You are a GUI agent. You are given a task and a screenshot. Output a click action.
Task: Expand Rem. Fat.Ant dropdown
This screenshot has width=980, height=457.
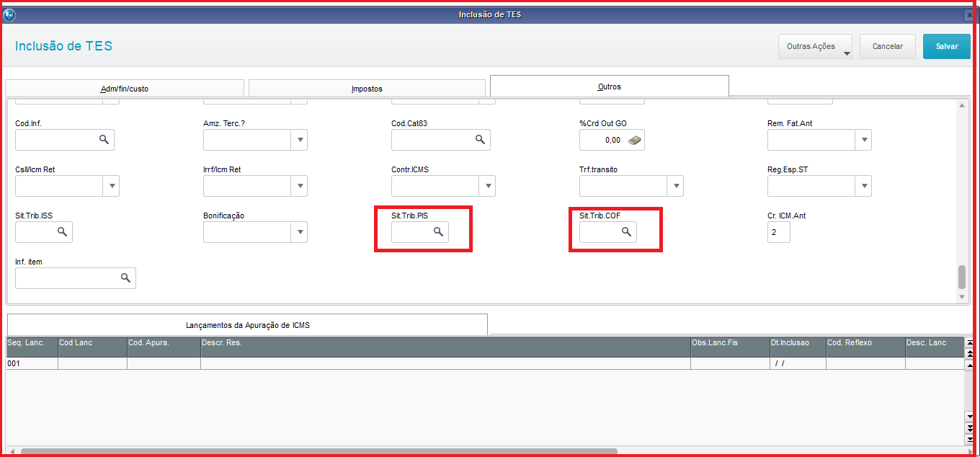tap(863, 140)
